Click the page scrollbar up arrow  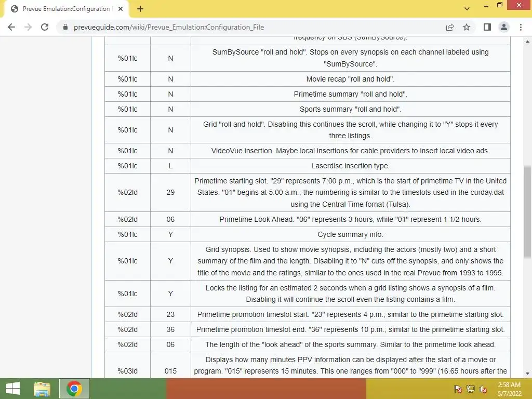click(x=527, y=42)
